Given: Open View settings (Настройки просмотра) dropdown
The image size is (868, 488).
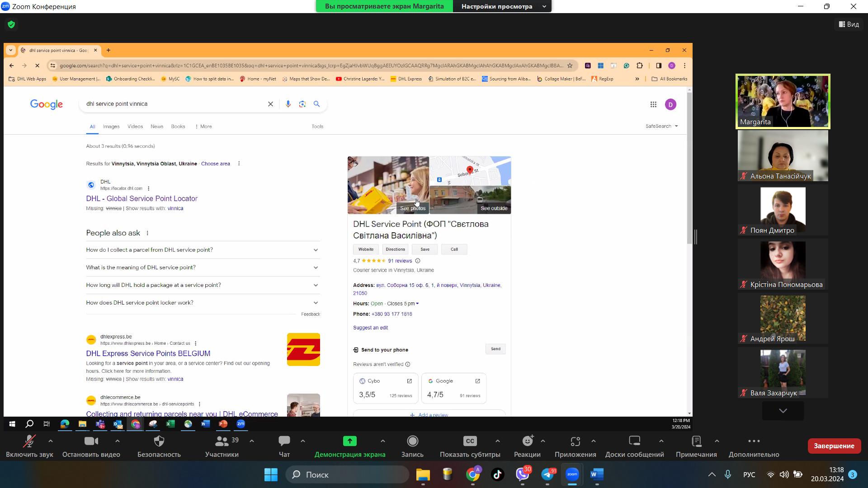Looking at the screenshot, I should [502, 6].
